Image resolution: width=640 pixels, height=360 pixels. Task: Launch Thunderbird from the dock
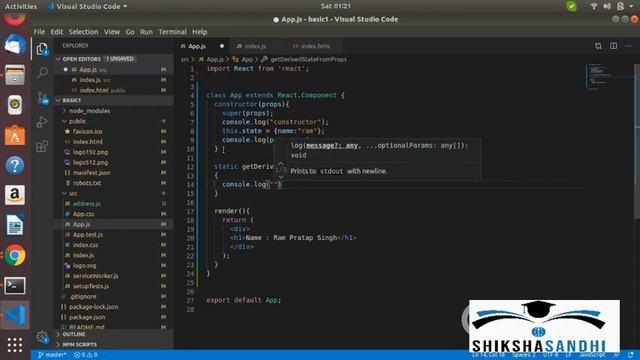pos(15,45)
